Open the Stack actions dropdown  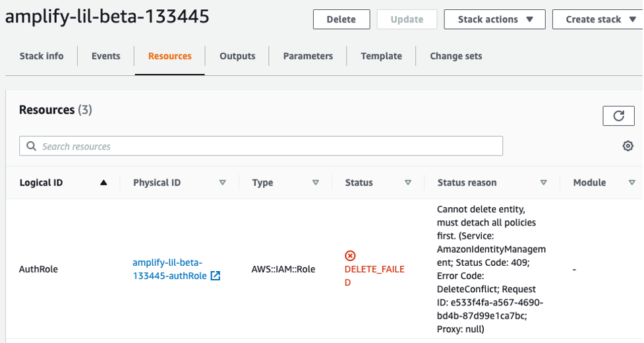pos(494,19)
